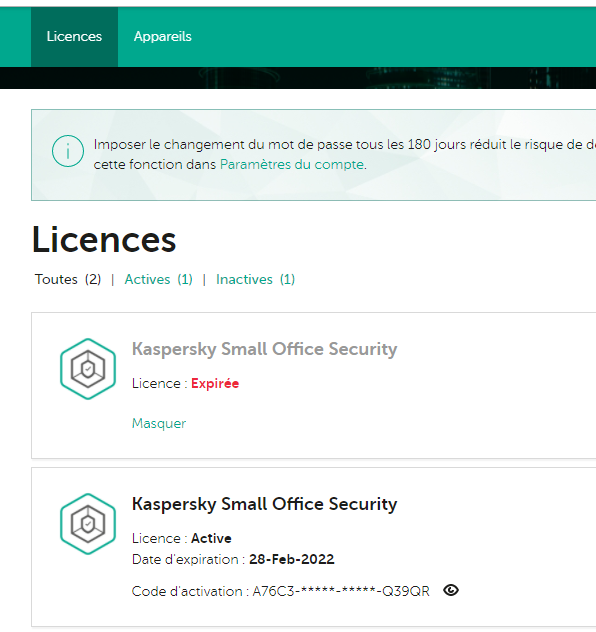The image size is (596, 632).
Task: Click Masquer to hide the expired licence
Action: [x=159, y=423]
